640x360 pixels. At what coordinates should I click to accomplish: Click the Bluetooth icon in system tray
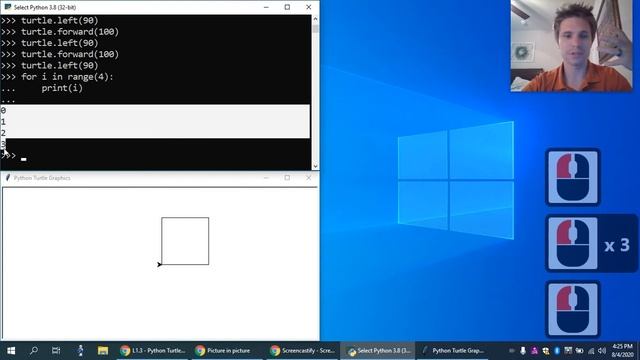coord(557,351)
